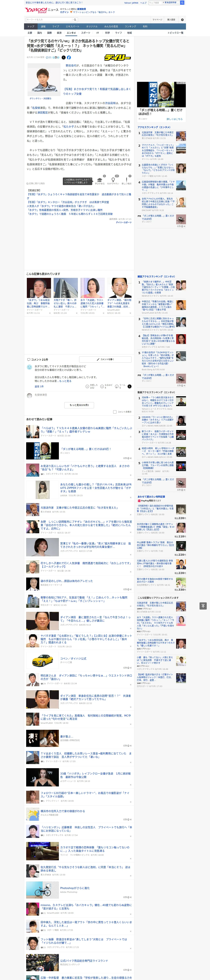210x980 pixels.
Task: Click the 共感した smiley reaction on the comment
Action: 87,386
